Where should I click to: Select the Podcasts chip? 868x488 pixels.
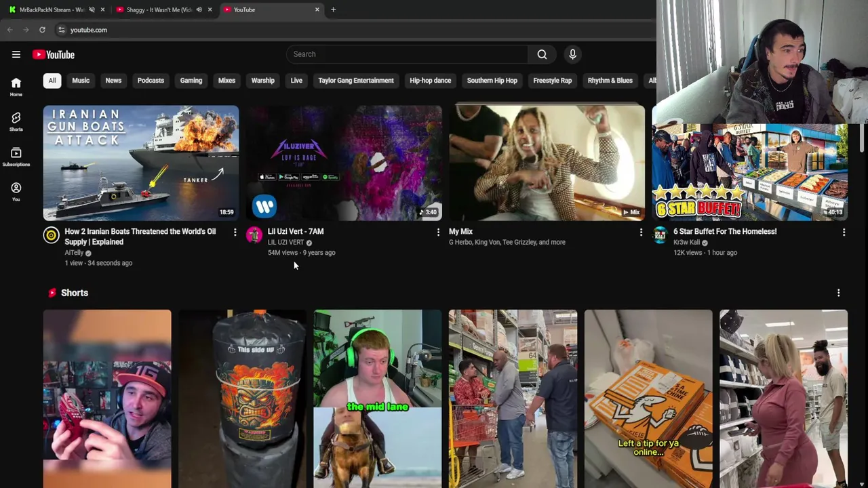[x=151, y=81]
